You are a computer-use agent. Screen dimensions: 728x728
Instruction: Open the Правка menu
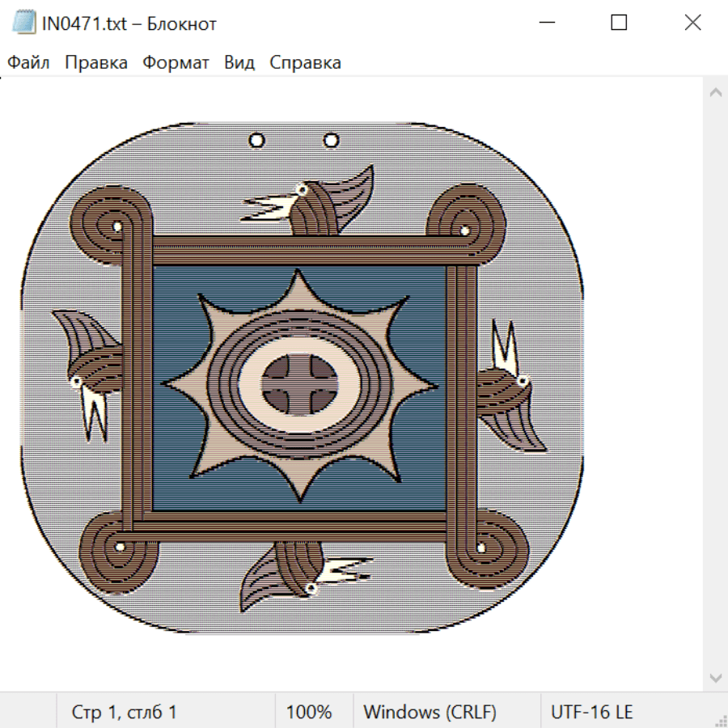coord(96,63)
